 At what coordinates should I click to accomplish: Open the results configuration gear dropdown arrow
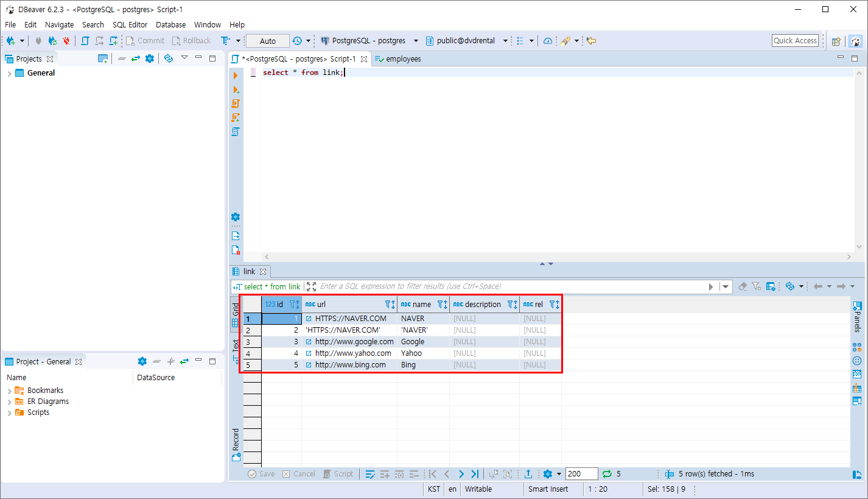tap(559, 474)
